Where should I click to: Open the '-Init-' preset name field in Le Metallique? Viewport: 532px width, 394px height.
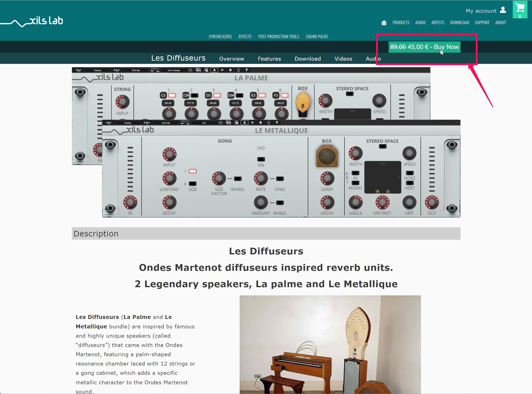[x=204, y=123]
